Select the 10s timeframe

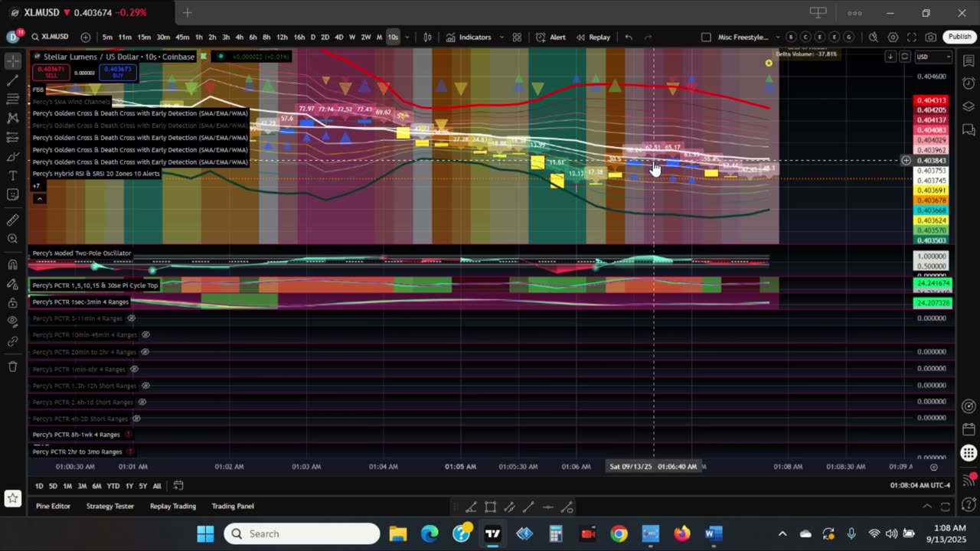pos(393,37)
